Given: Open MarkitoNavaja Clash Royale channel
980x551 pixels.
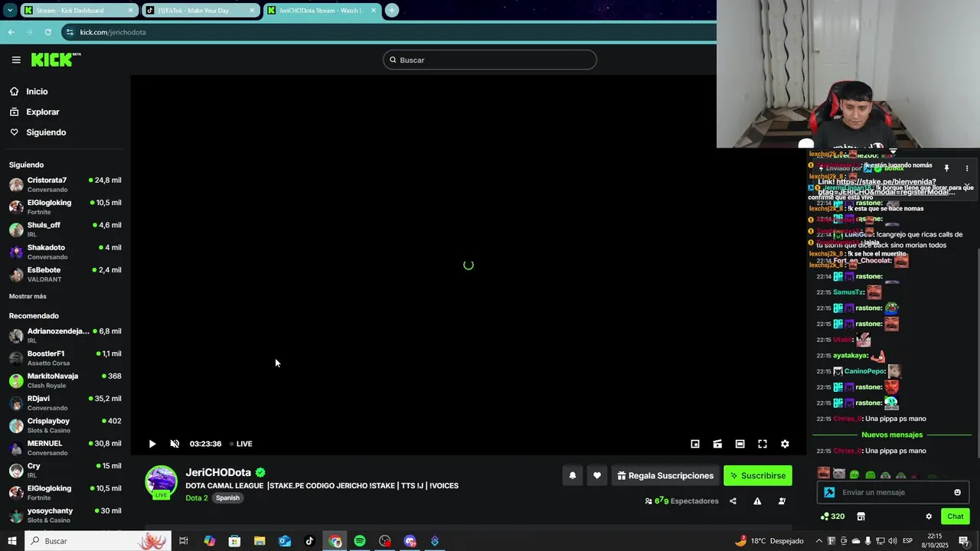Looking at the screenshot, I should (65, 380).
